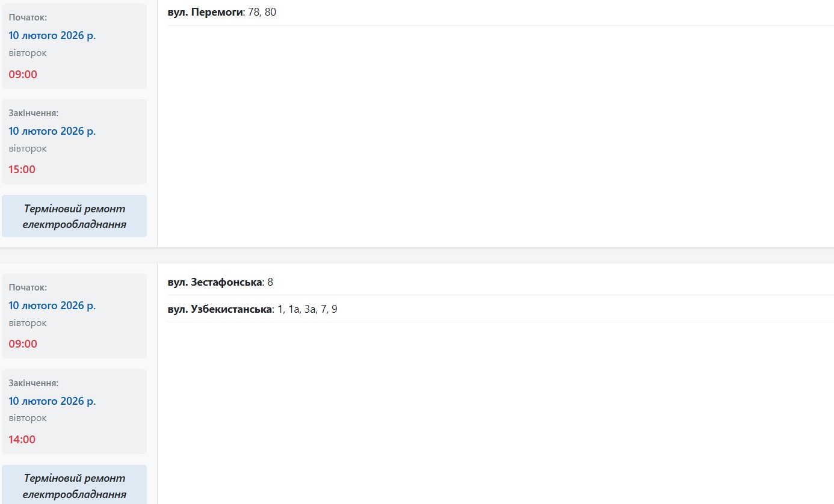The image size is (834, 504).
Task: Click the second outage's start date
Action: point(52,306)
